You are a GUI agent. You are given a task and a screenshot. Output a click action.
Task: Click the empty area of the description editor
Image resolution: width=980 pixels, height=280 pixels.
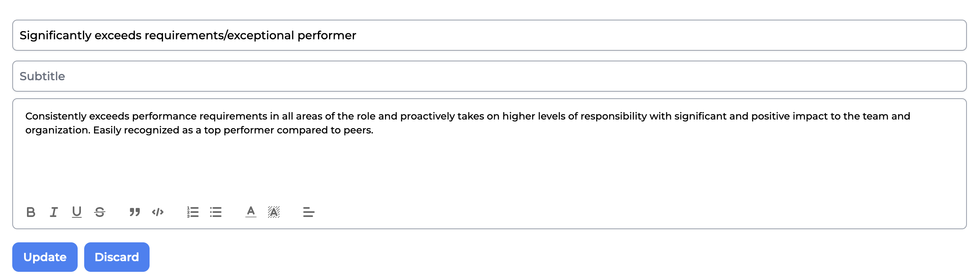tap(489, 168)
